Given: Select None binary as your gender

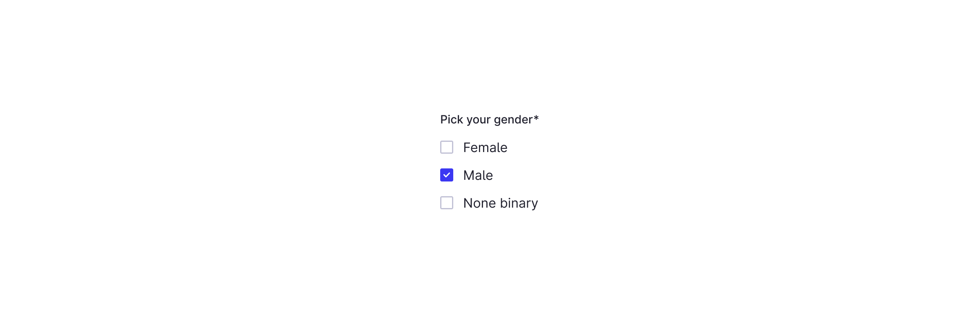Looking at the screenshot, I should pos(446,203).
